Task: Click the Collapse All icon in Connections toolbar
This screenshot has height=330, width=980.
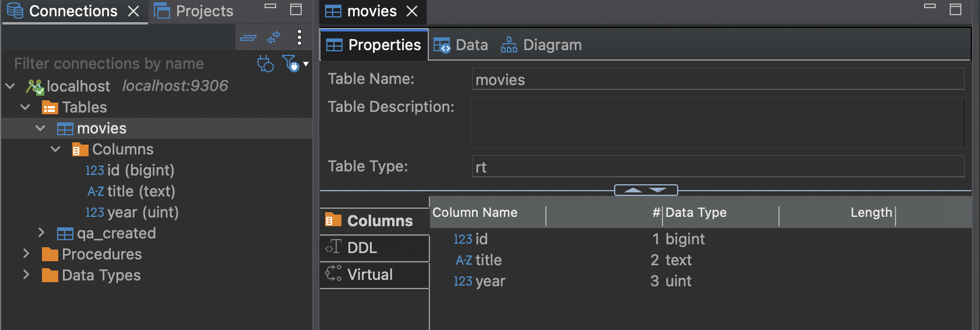Action: [248, 38]
